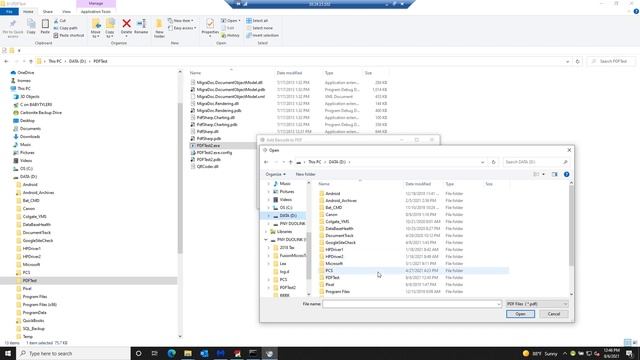Click This PC in Explorer breadcrumb
This screenshot has height=360, width=640.
point(55,61)
